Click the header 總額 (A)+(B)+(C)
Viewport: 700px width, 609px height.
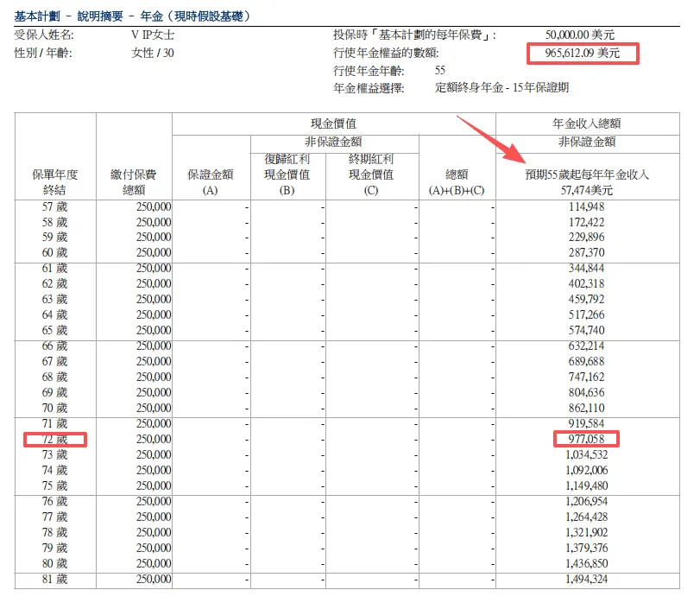(x=457, y=182)
